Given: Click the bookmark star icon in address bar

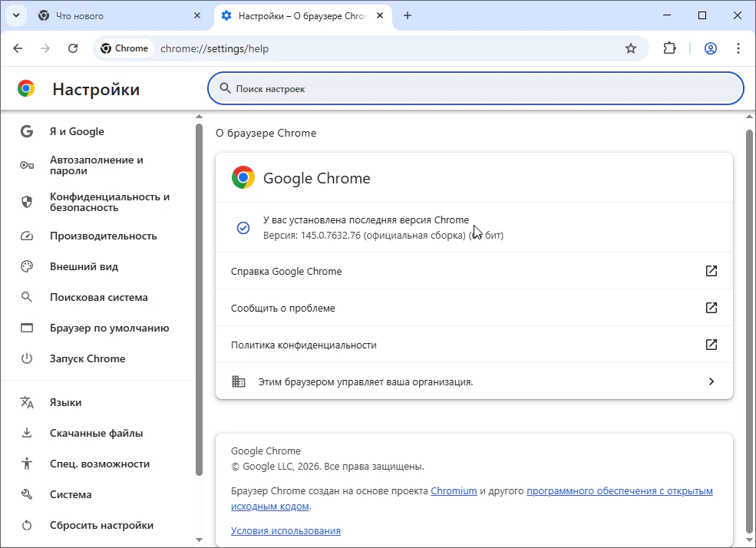Looking at the screenshot, I should pyautogui.click(x=631, y=48).
